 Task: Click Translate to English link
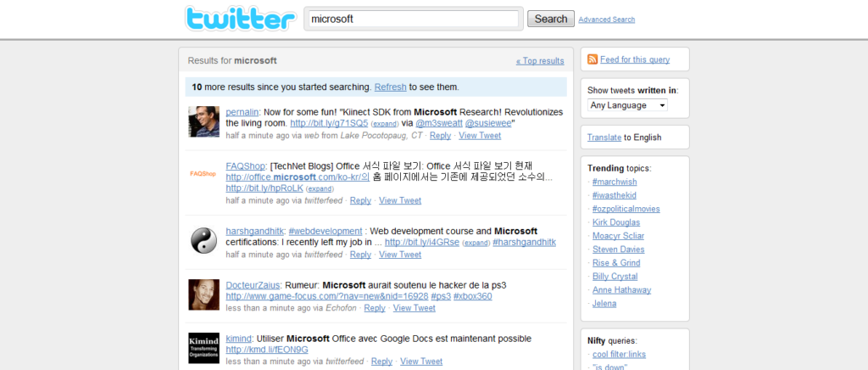(x=604, y=137)
